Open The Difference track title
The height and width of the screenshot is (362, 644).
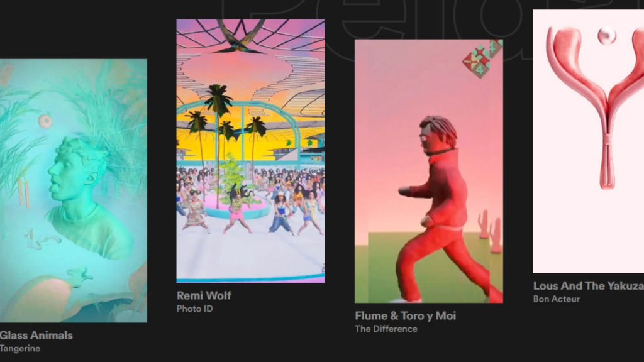tap(386, 329)
